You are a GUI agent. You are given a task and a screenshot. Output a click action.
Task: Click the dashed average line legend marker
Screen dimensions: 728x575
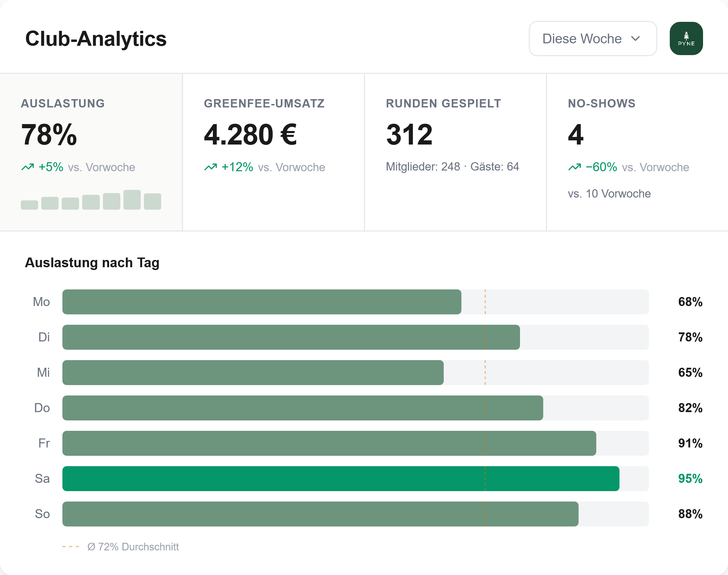[x=70, y=547]
